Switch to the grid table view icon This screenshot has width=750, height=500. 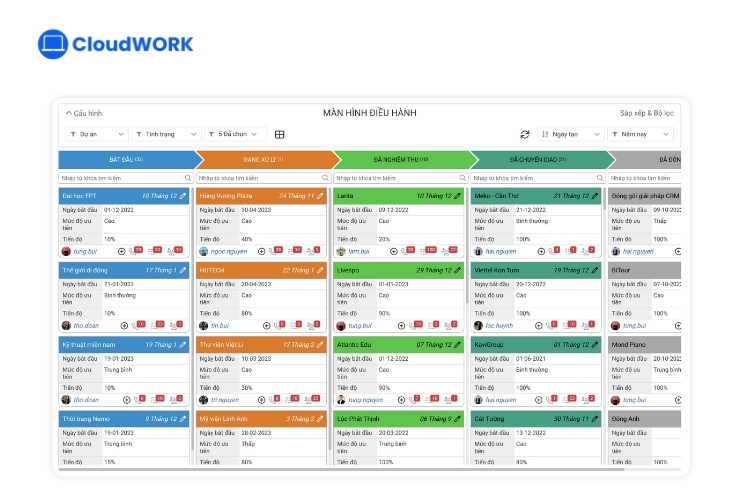280,134
